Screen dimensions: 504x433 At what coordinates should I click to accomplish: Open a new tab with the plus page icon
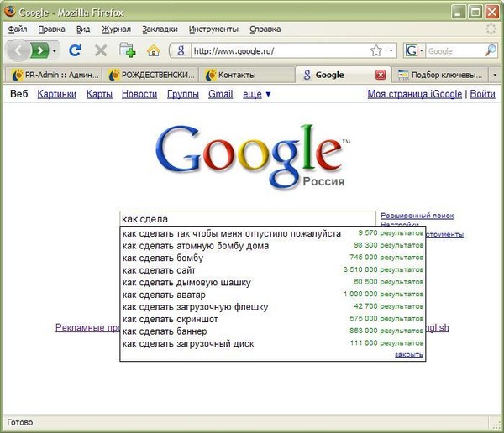click(128, 50)
